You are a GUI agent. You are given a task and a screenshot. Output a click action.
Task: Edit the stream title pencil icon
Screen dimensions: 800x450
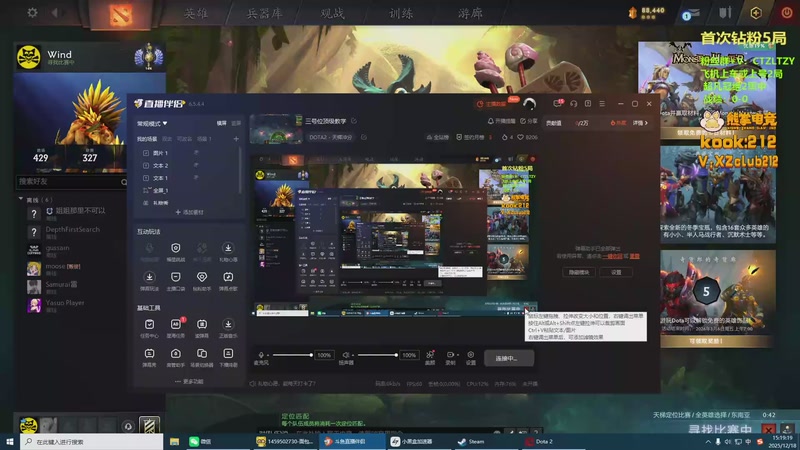(354, 121)
